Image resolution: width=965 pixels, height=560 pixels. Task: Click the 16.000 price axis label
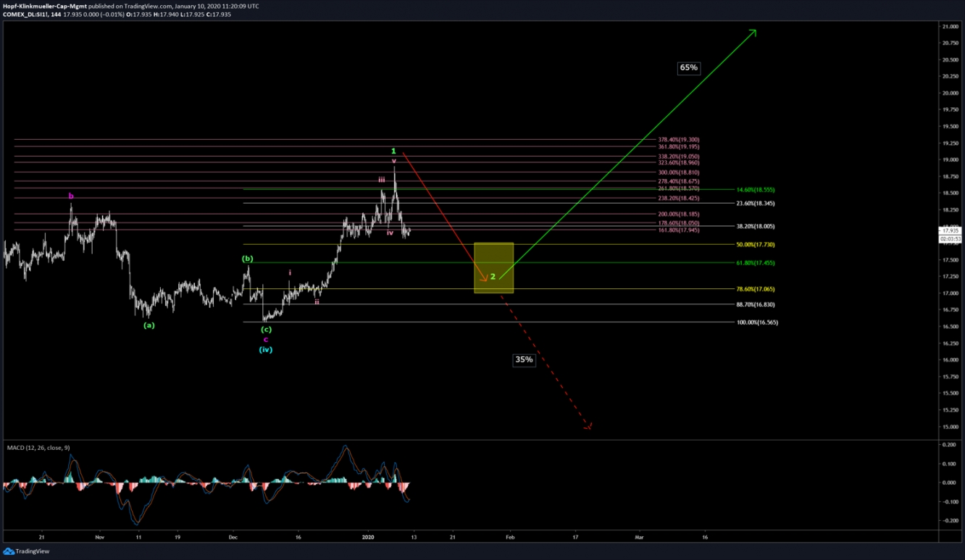(950, 360)
